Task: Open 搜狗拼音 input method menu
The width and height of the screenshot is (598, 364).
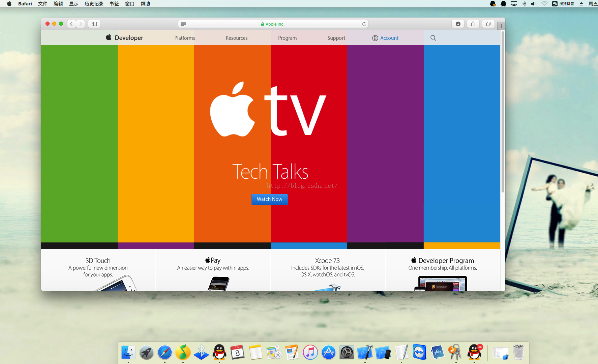Action: [x=563, y=4]
